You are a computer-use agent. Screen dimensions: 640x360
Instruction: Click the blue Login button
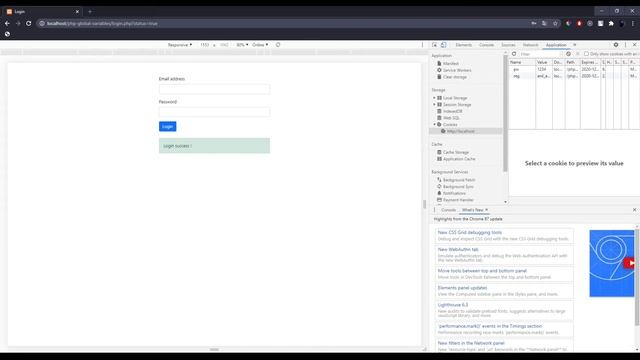click(167, 127)
